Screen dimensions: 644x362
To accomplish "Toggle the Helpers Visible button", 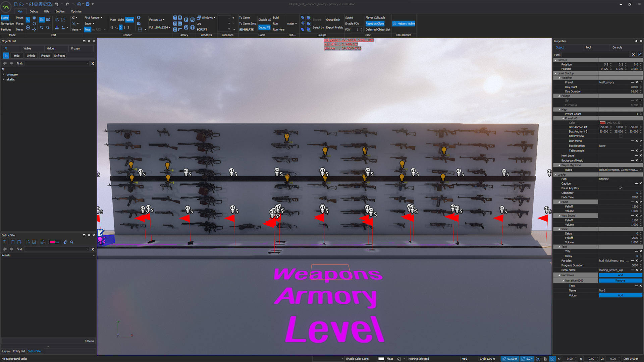I will 404,24.
